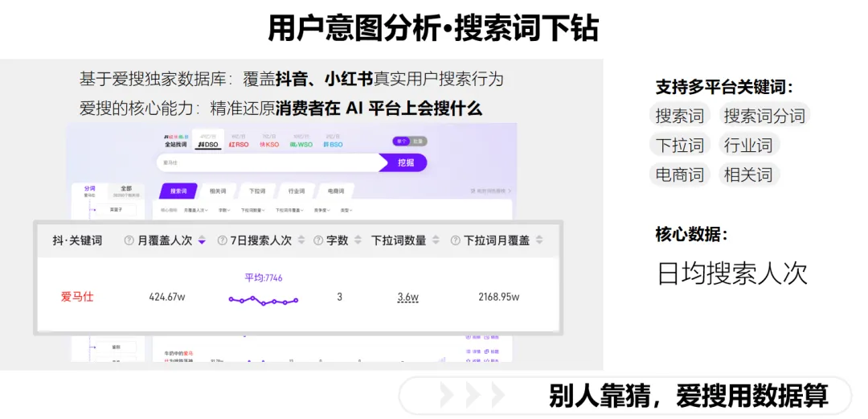Viewport: 868px width, 419px height.
Task: Switch to the RSO platform tab
Action: [x=239, y=142]
